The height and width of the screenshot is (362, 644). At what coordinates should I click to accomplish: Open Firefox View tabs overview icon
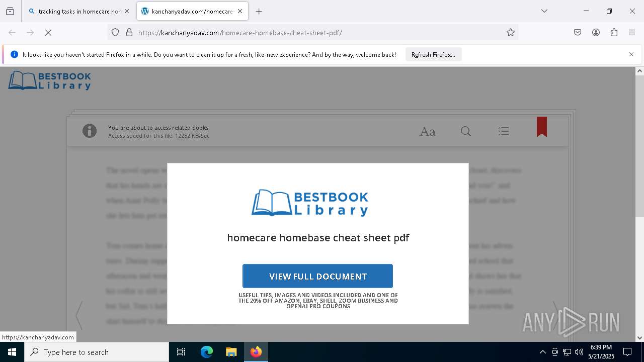point(10,11)
